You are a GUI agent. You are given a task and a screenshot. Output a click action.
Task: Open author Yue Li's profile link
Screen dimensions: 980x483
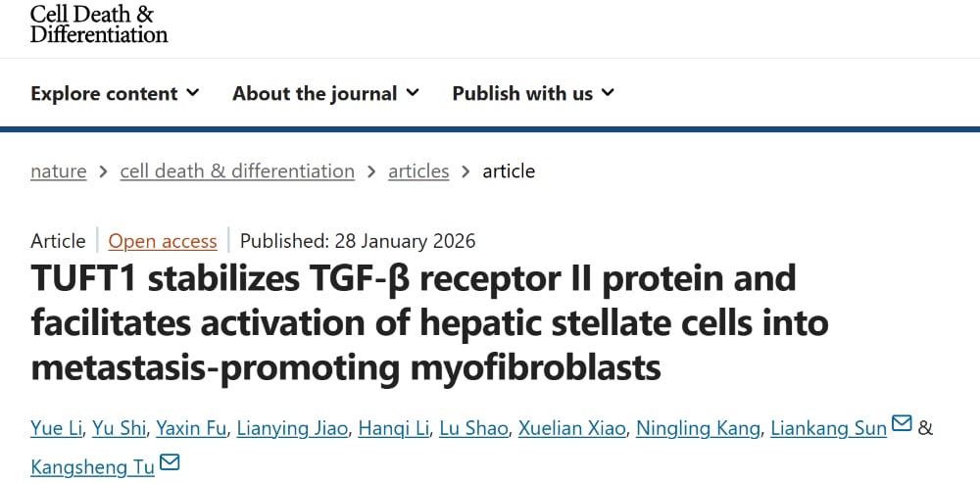coord(57,428)
